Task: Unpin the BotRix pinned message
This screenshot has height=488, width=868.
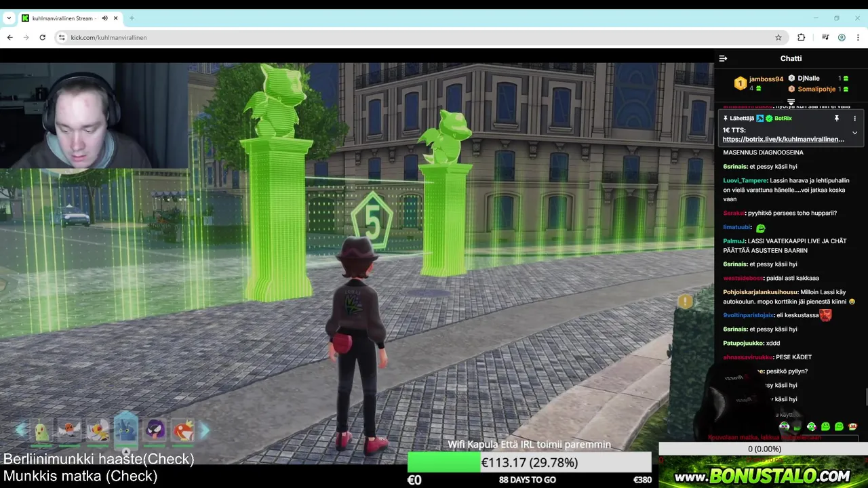Action: coord(837,119)
